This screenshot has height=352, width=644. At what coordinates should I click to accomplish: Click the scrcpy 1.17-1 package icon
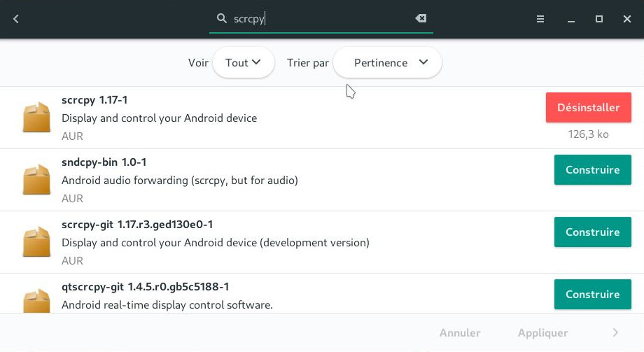click(x=36, y=118)
